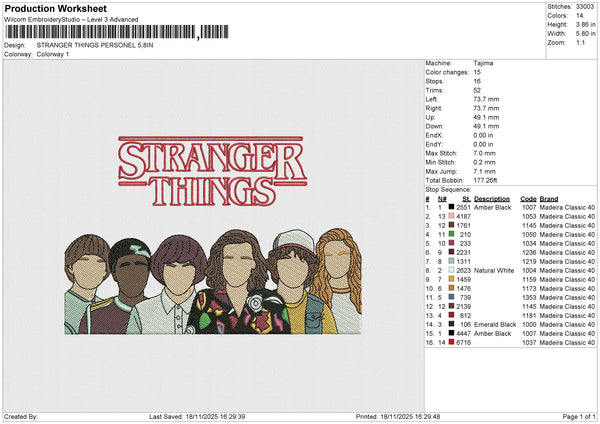Click the 'EndX:' label

[434, 135]
